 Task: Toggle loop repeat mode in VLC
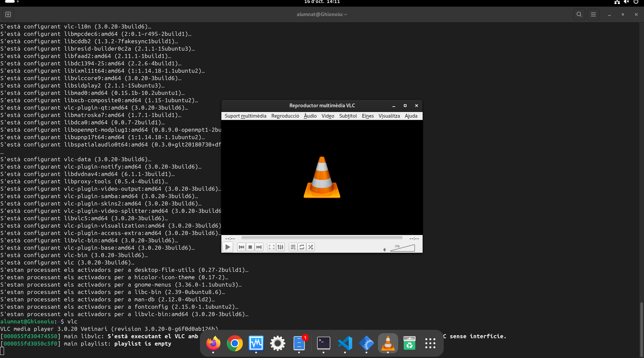302,247
